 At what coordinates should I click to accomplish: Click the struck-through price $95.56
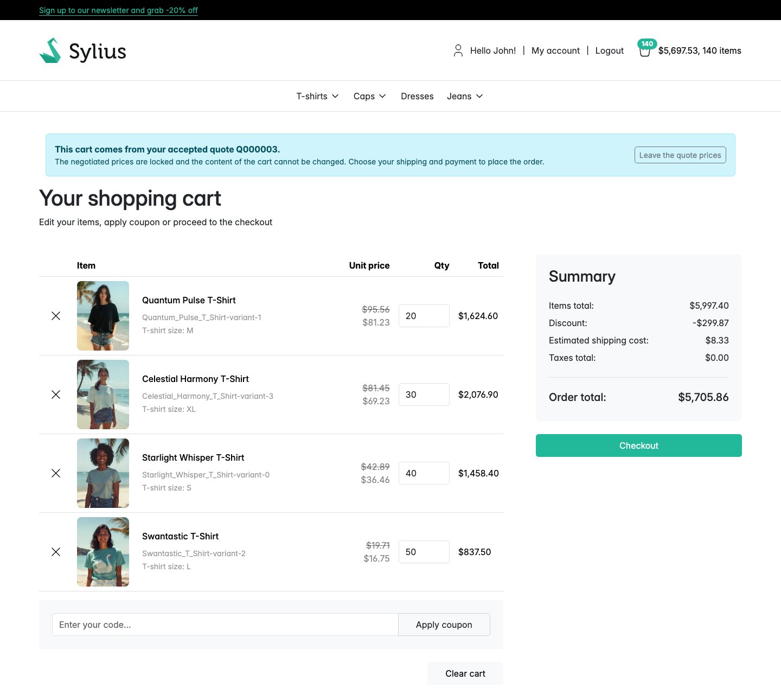(x=376, y=309)
